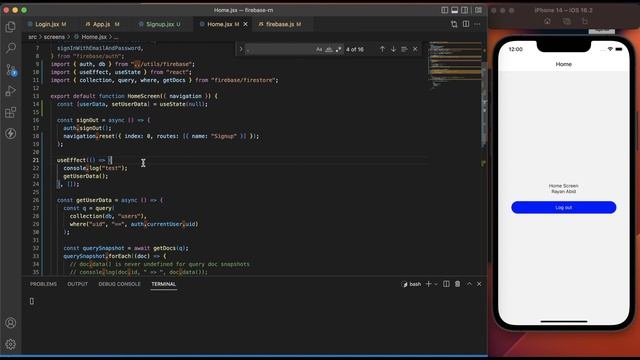Image resolution: width=640 pixels, height=360 pixels.
Task: Select the Home.jsx tab
Action: click(220, 24)
